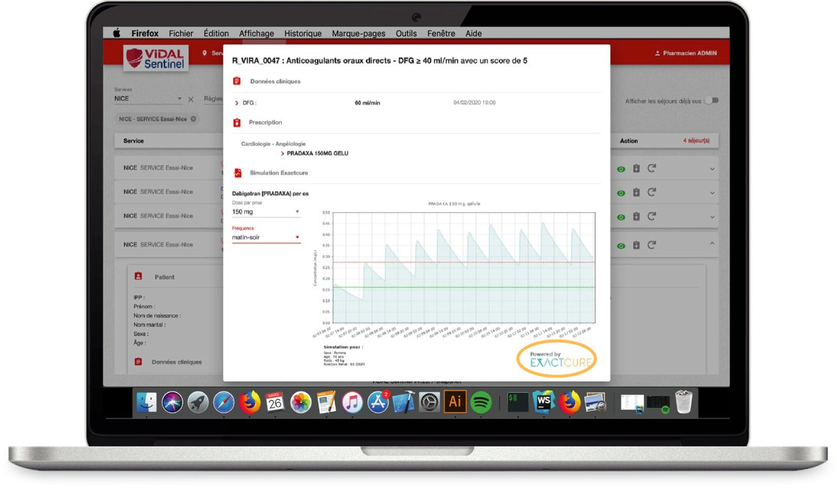The height and width of the screenshot is (504, 837).
Task: Expand the PRADAXA 150MG GELU prescription arrow
Action: point(282,153)
